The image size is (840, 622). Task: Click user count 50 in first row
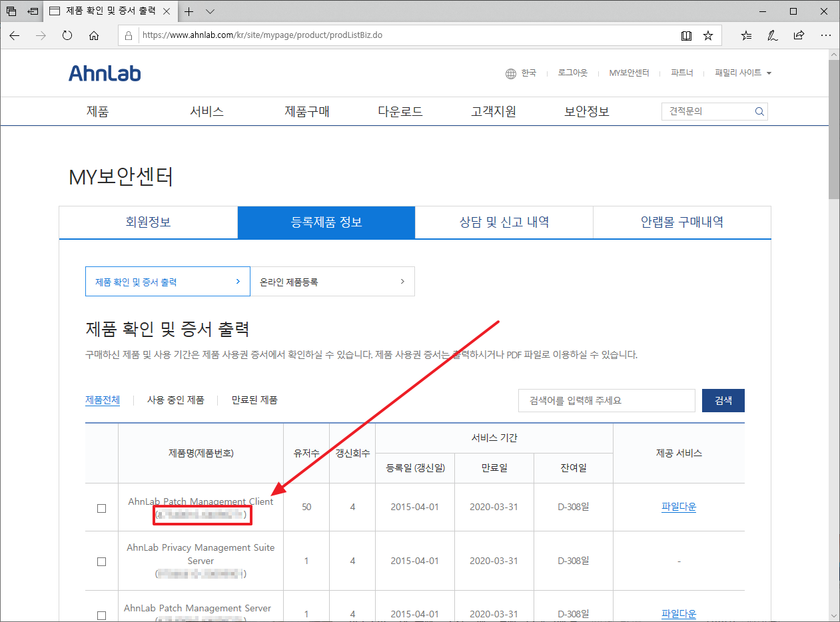306,507
